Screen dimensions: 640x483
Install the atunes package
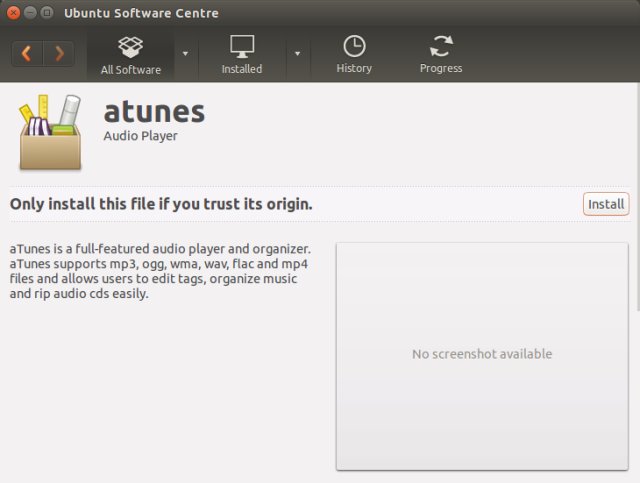[x=606, y=204]
